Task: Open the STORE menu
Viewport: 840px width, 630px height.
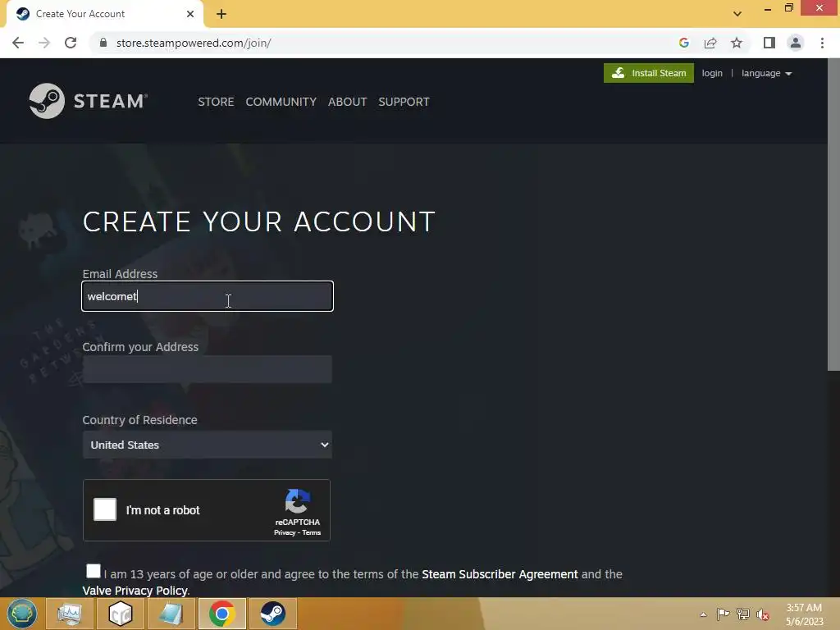Action: point(216,102)
